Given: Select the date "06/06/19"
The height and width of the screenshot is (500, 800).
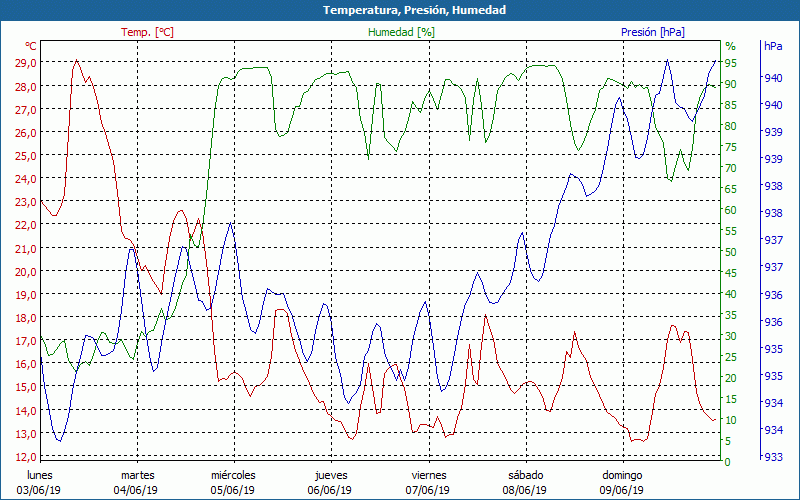Looking at the screenshot, I should pyautogui.click(x=330, y=490).
